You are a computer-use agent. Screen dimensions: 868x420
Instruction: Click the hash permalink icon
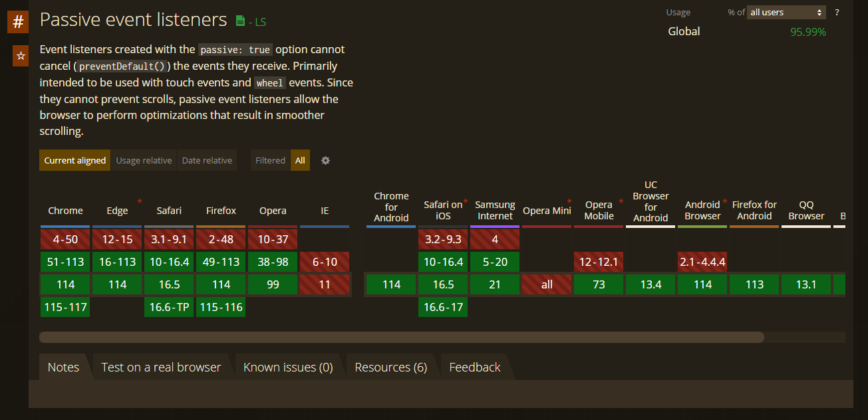18,22
